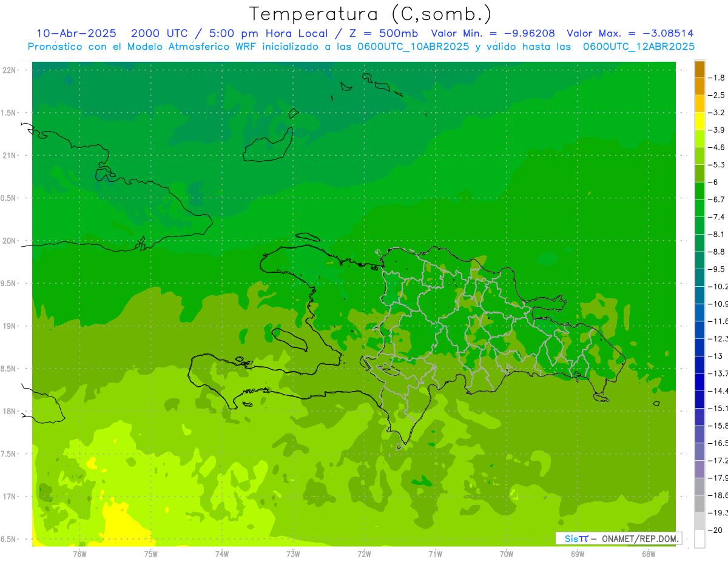Screen dimensions: 728x562
Task: Click the '76W' longitude label
Action: point(79,554)
